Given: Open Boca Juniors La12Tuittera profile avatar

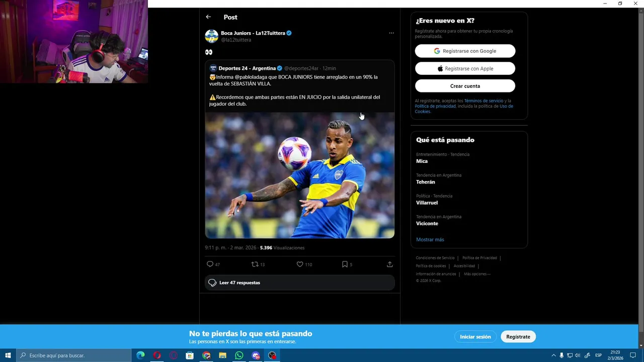Looking at the screenshot, I should click(211, 36).
